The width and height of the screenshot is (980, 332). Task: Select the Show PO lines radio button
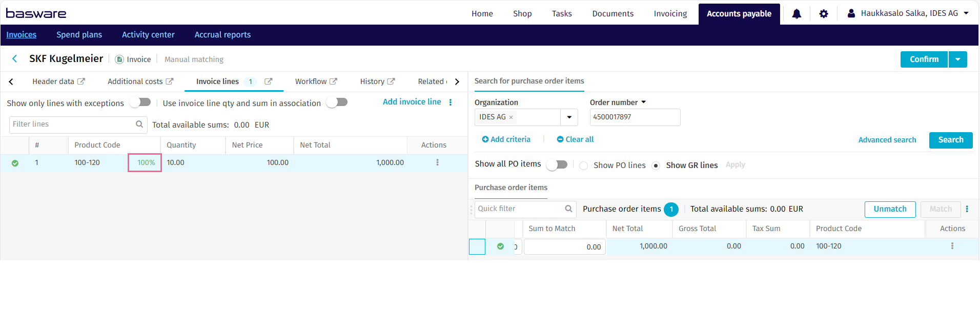tap(584, 165)
